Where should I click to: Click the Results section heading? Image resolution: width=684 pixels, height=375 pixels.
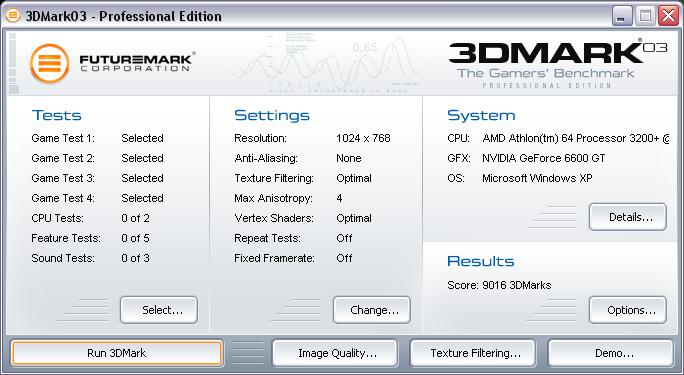click(481, 261)
